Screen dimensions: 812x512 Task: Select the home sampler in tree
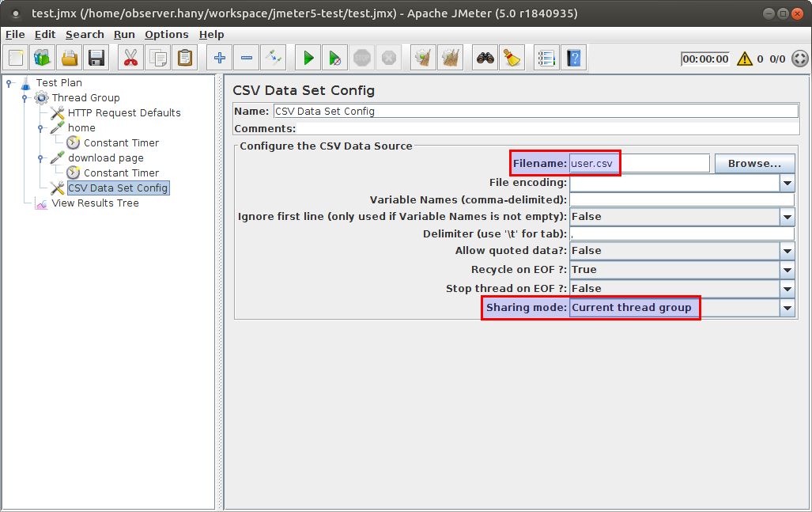[x=81, y=128]
